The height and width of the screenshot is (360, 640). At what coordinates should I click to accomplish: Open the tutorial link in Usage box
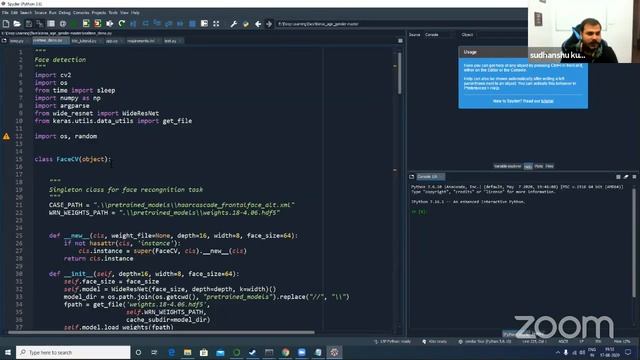(x=547, y=101)
